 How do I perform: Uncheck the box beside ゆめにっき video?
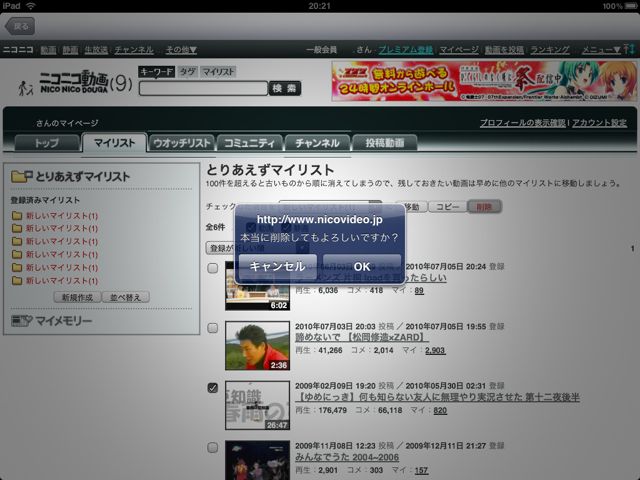pos(213,387)
